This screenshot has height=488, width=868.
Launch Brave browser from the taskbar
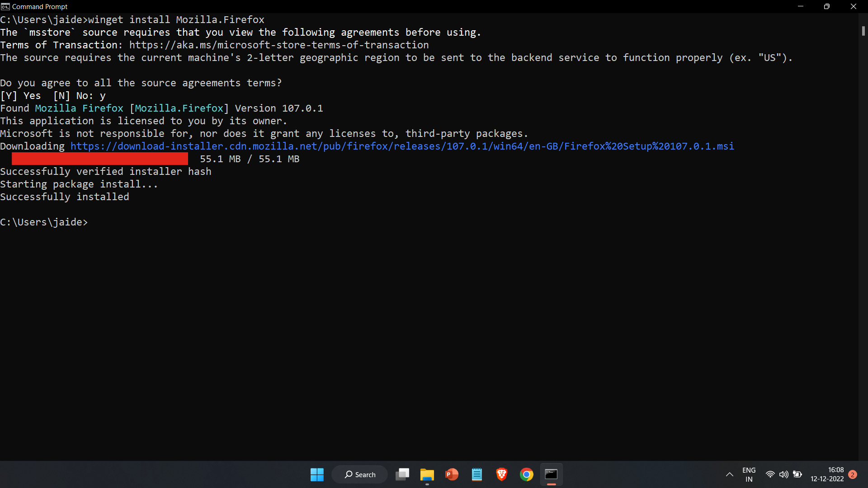point(502,474)
